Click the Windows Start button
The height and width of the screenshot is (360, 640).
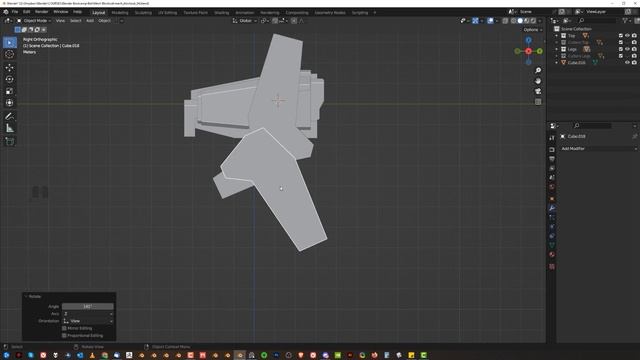coord(6,355)
